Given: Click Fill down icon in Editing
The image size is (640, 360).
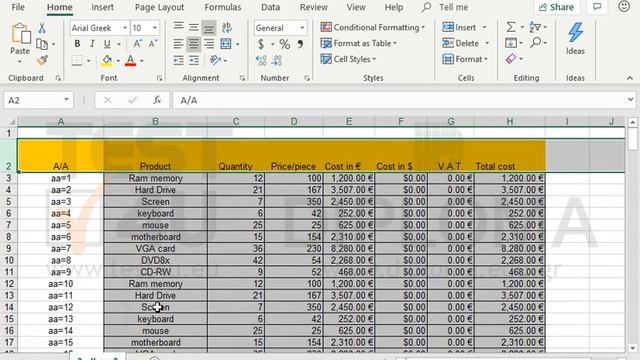Looking at the screenshot, I should (511, 43).
